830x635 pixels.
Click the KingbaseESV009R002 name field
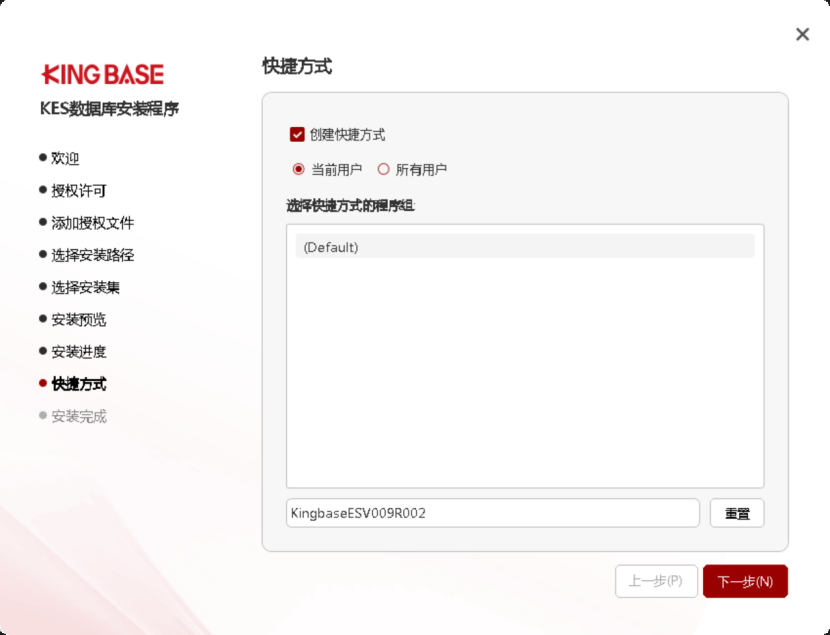point(492,513)
